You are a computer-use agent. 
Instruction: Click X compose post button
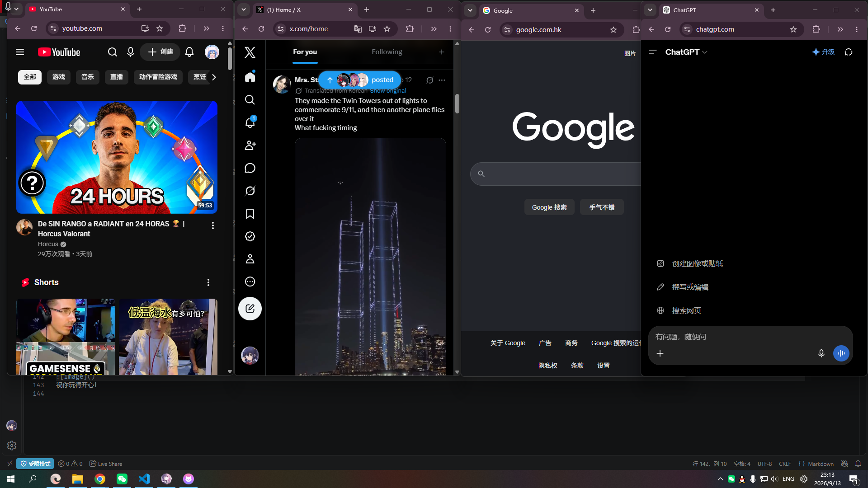click(x=250, y=309)
